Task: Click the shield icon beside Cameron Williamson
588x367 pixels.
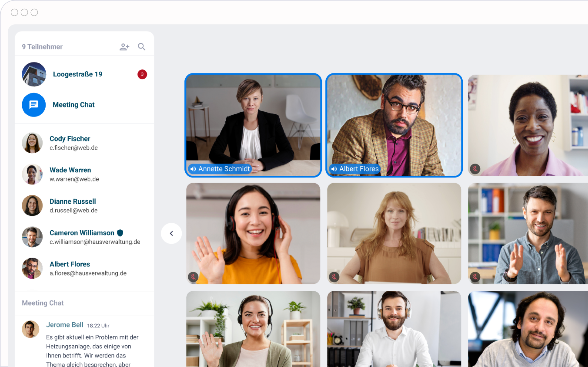Action: pos(120,233)
